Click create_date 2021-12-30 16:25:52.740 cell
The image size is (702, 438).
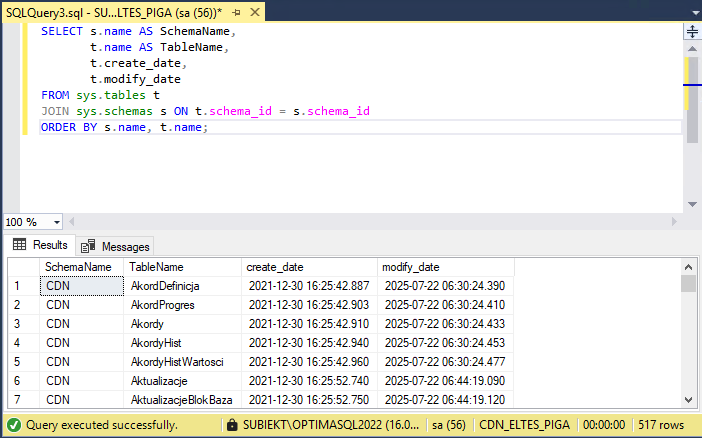click(309, 381)
